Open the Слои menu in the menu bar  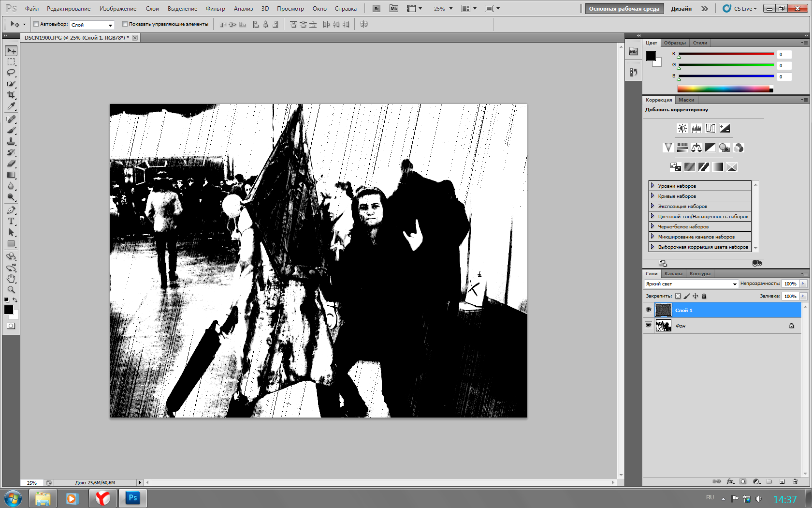point(152,9)
